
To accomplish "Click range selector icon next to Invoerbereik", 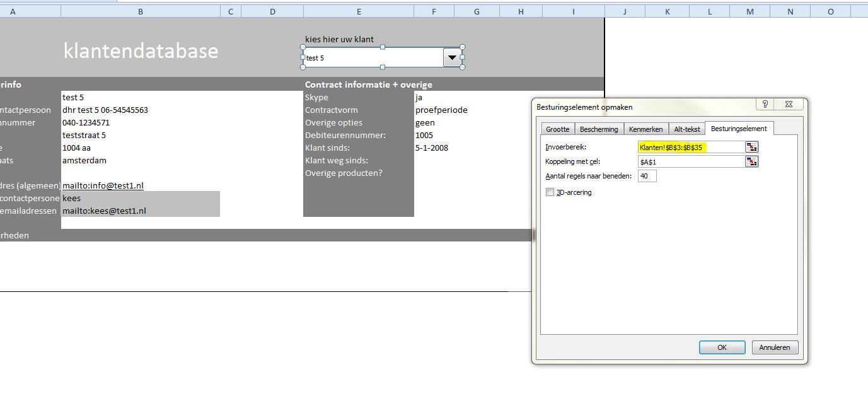I will point(751,147).
